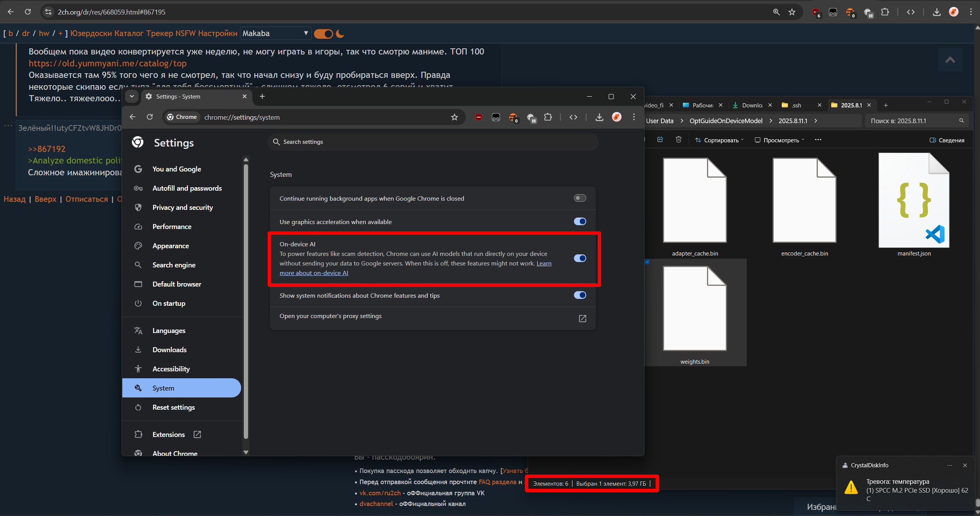Viewport: 980px width, 516px height.
Task: Click zoom magnifier icon in main address bar
Action: (x=776, y=12)
